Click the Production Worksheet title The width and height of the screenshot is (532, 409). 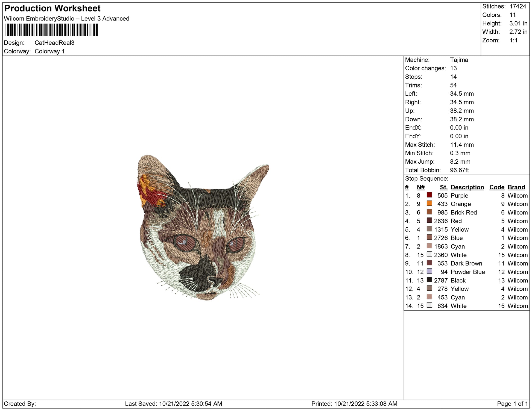tap(52, 8)
